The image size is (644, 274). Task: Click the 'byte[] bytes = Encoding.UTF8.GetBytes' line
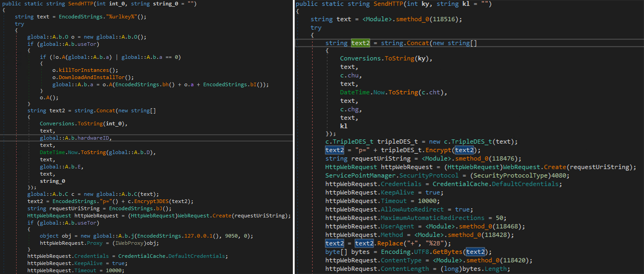[409, 252]
